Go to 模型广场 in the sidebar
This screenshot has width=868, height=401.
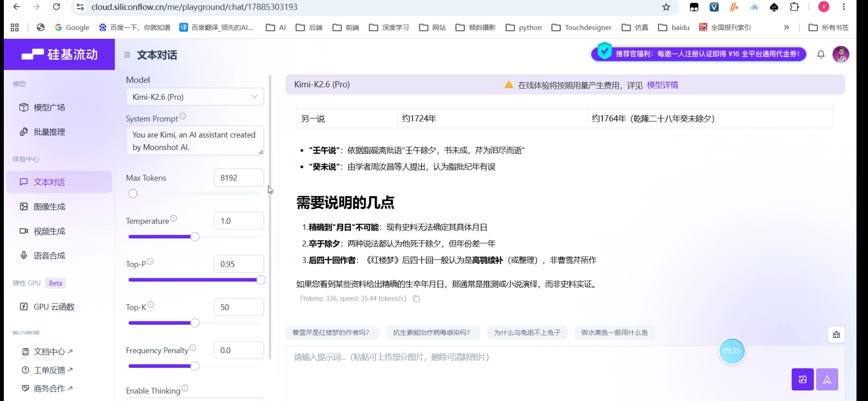[x=59, y=107]
